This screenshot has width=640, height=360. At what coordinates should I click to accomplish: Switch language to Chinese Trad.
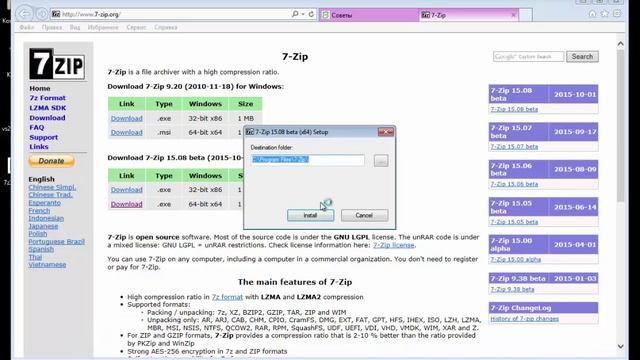(x=51, y=195)
